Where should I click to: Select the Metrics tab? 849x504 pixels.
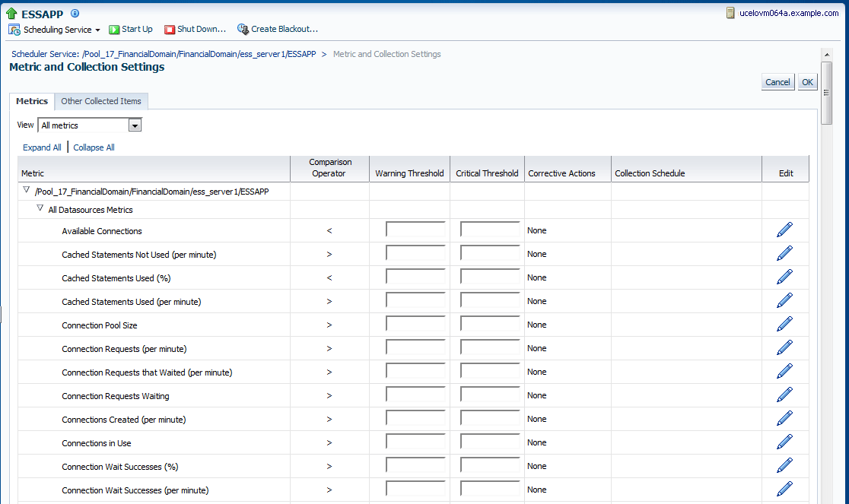click(x=32, y=101)
